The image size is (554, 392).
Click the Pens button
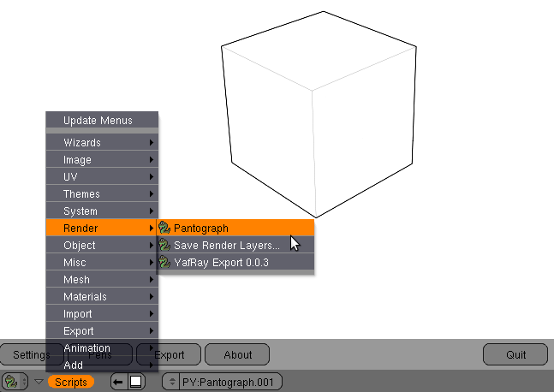[x=100, y=354]
